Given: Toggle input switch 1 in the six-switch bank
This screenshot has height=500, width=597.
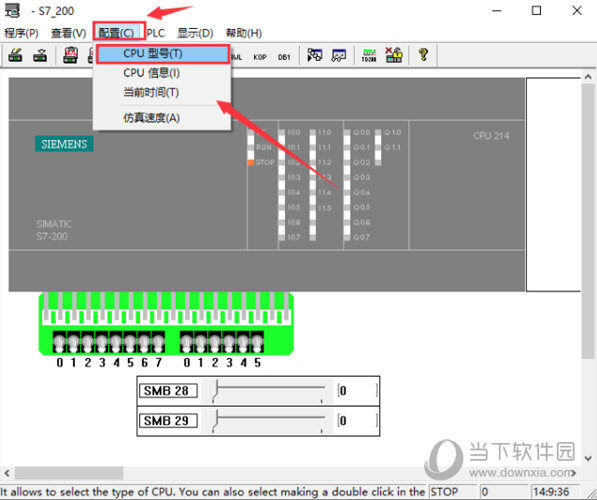Looking at the screenshot, I should [201, 342].
